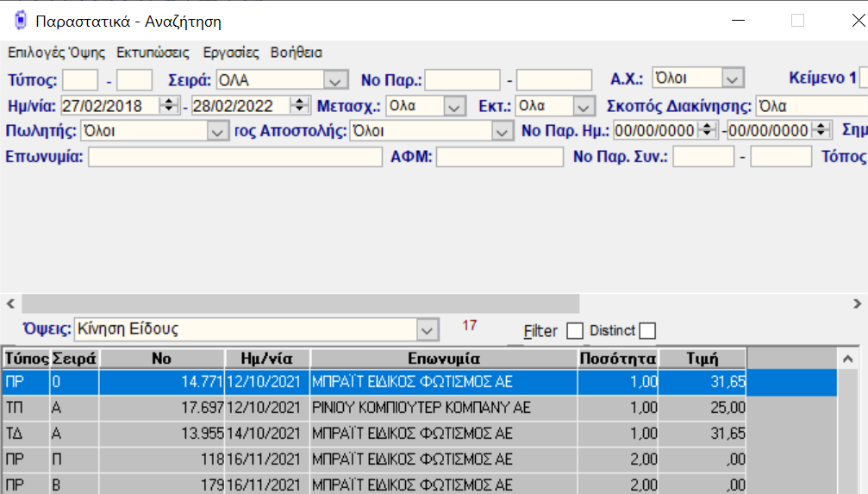Expand the Σειρά dropdown
The image size is (868, 494).
(x=334, y=80)
